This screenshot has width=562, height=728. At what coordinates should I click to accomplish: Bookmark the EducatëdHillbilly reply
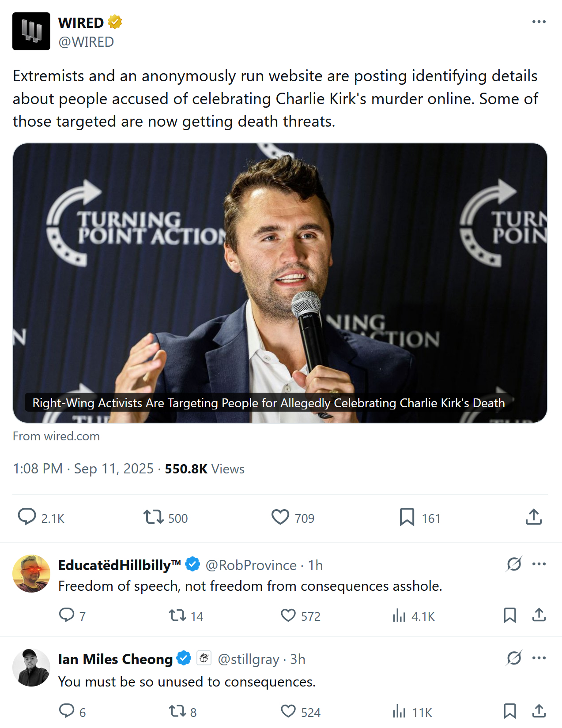[509, 615]
